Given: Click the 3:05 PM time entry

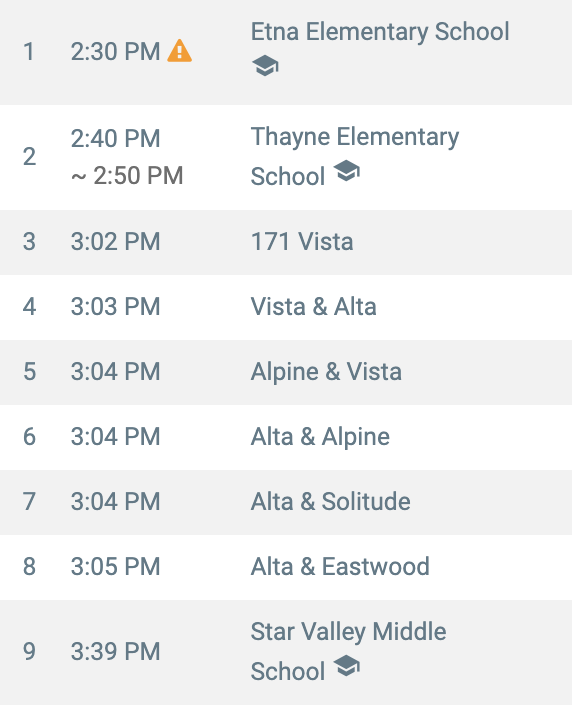Looking at the screenshot, I should (x=115, y=567).
